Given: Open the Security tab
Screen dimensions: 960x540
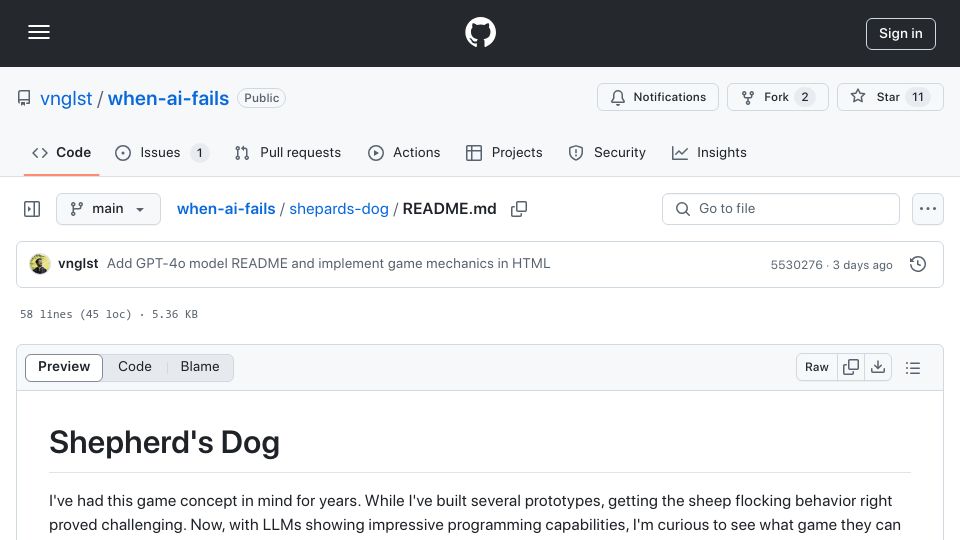Looking at the screenshot, I should (607, 152).
